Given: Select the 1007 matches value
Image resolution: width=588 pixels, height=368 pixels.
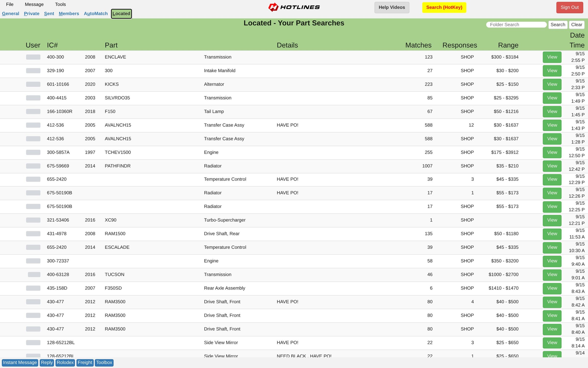Looking at the screenshot, I should click(427, 166).
